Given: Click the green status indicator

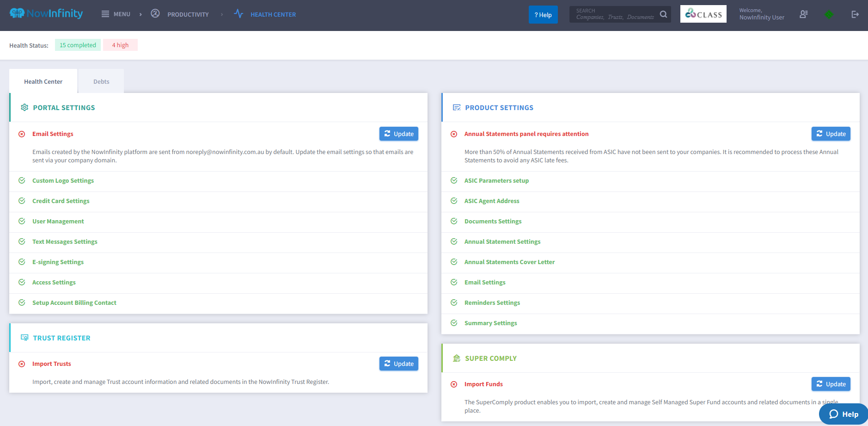Looking at the screenshot, I should 829,15.
